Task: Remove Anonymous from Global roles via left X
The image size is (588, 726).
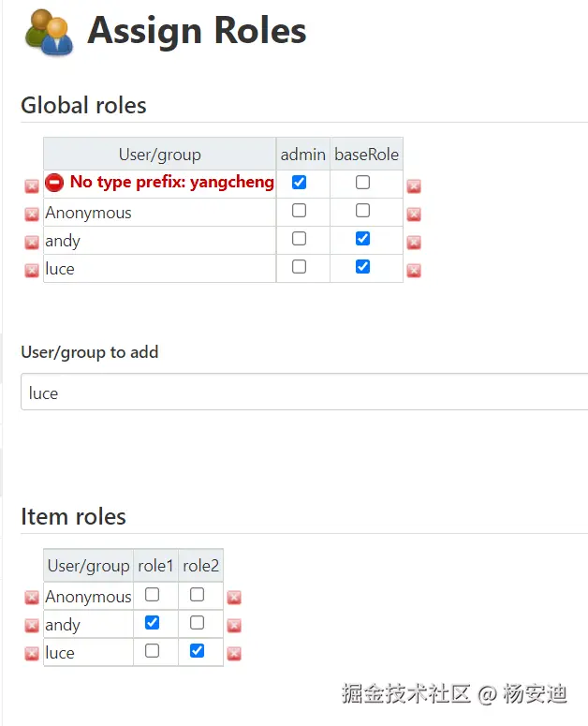Action: (32, 215)
